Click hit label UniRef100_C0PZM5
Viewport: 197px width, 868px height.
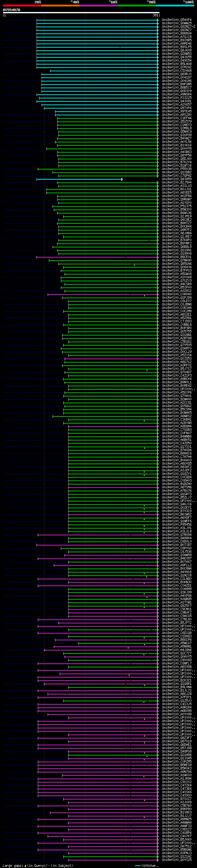177,761
